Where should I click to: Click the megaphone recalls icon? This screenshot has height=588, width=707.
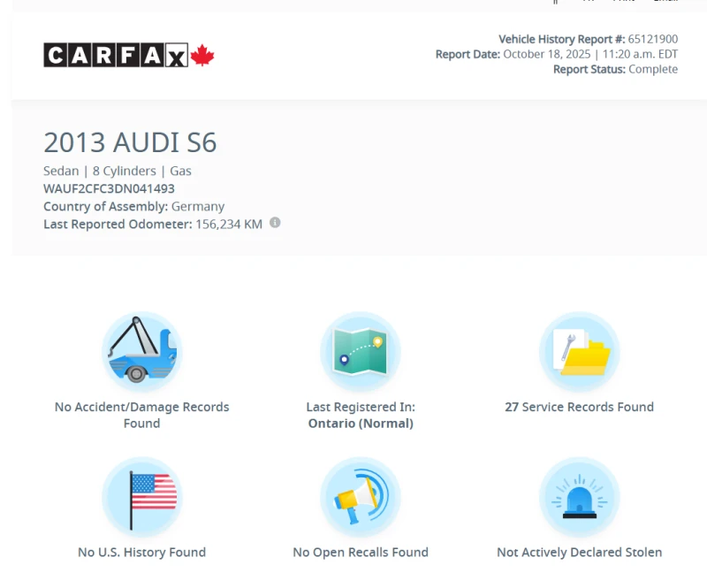(360, 497)
